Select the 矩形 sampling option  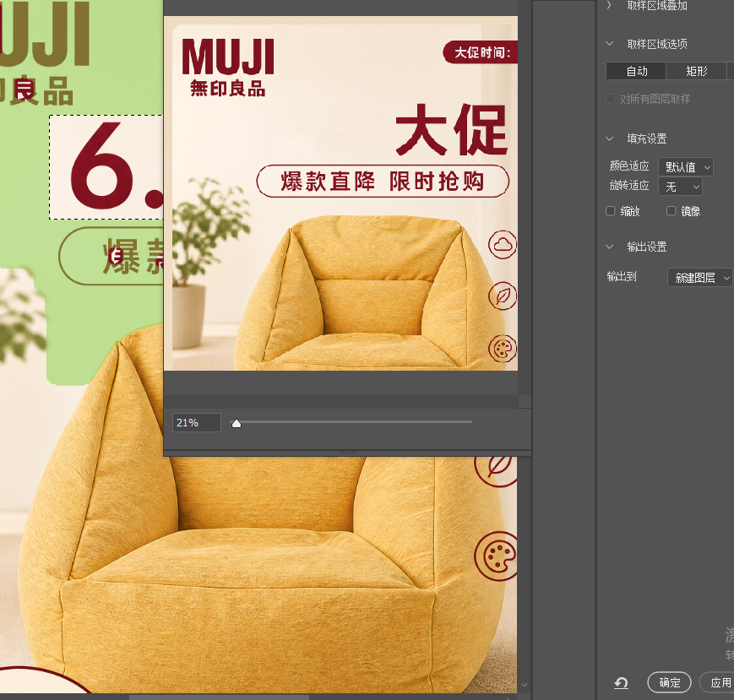[x=697, y=71]
